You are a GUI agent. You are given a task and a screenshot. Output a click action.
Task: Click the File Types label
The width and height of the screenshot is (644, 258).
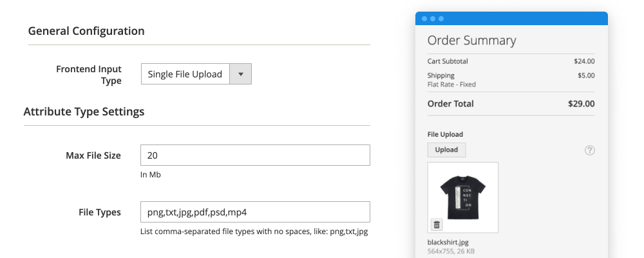click(x=100, y=212)
